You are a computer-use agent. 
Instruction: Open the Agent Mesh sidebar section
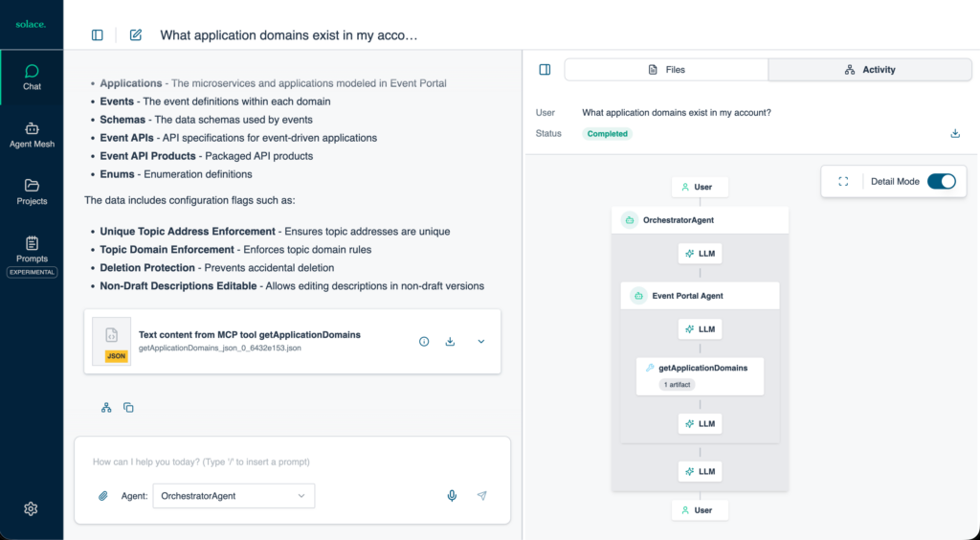click(x=32, y=134)
